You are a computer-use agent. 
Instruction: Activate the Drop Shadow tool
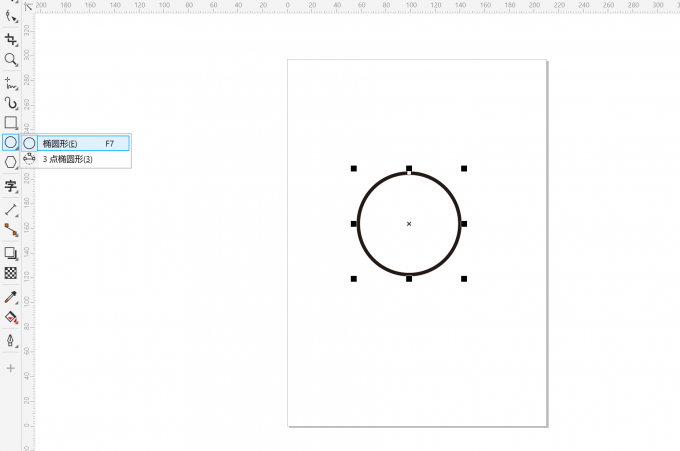pyautogui.click(x=11, y=253)
